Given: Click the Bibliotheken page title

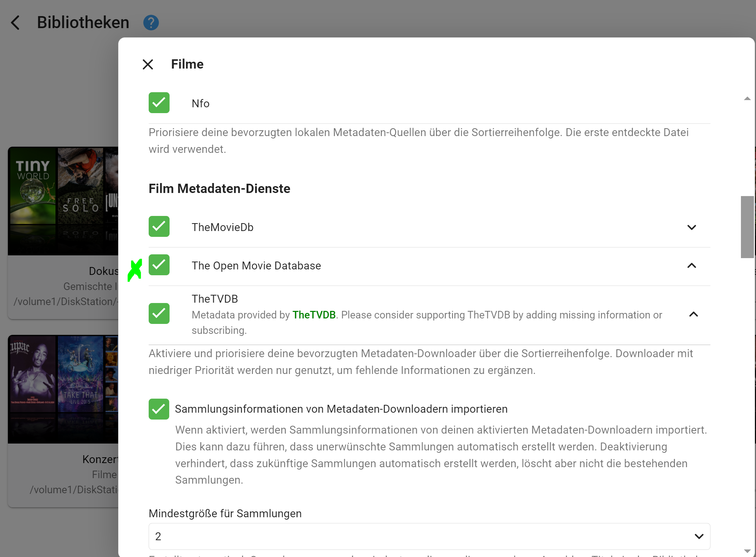Looking at the screenshot, I should (x=83, y=23).
